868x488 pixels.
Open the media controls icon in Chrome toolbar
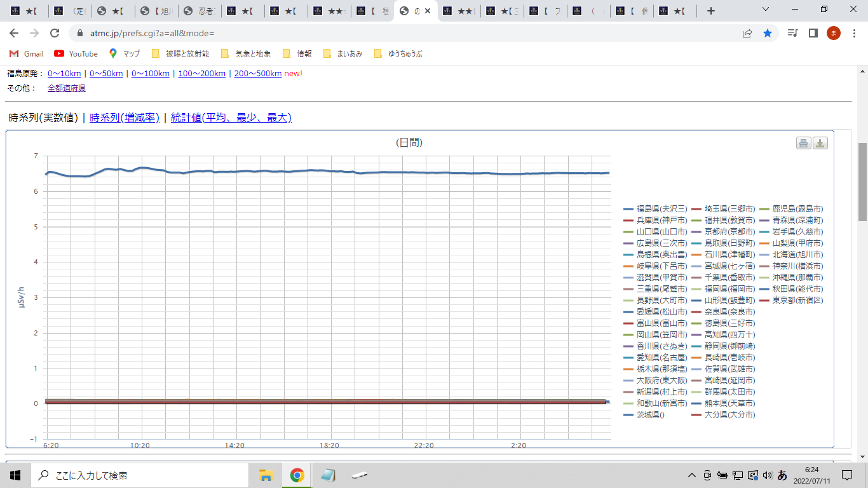tap(792, 33)
